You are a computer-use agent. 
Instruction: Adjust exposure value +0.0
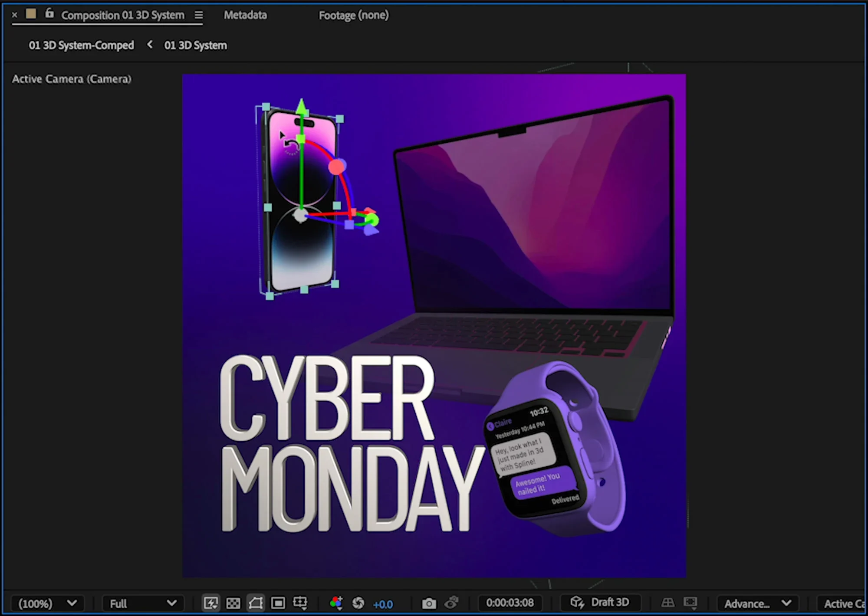tap(383, 604)
